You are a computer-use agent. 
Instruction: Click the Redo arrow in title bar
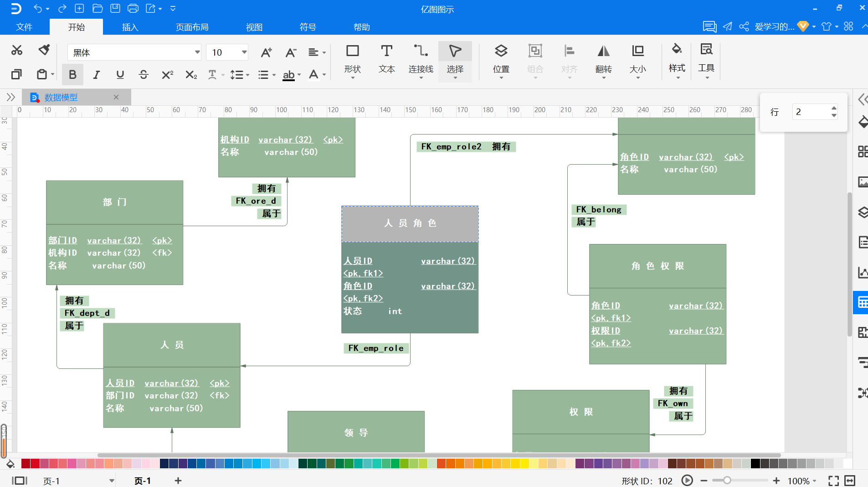pyautogui.click(x=62, y=8)
